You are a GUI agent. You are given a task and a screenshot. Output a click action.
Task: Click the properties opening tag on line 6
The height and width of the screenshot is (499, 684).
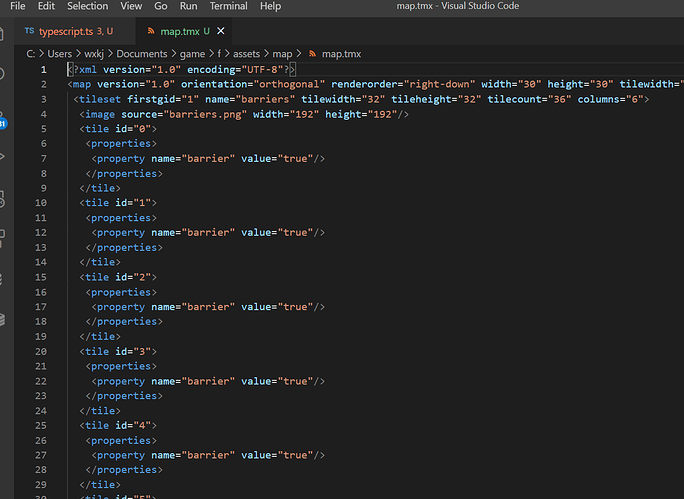(x=121, y=144)
